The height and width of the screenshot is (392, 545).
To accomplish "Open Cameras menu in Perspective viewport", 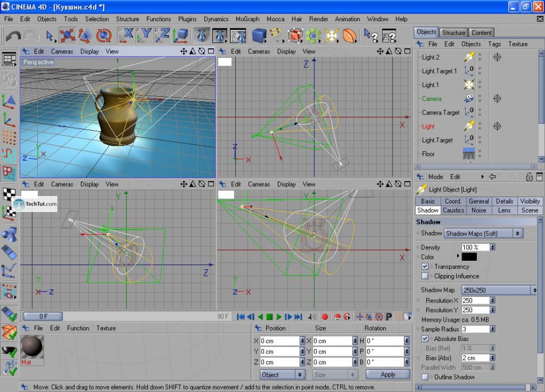I will (62, 52).
